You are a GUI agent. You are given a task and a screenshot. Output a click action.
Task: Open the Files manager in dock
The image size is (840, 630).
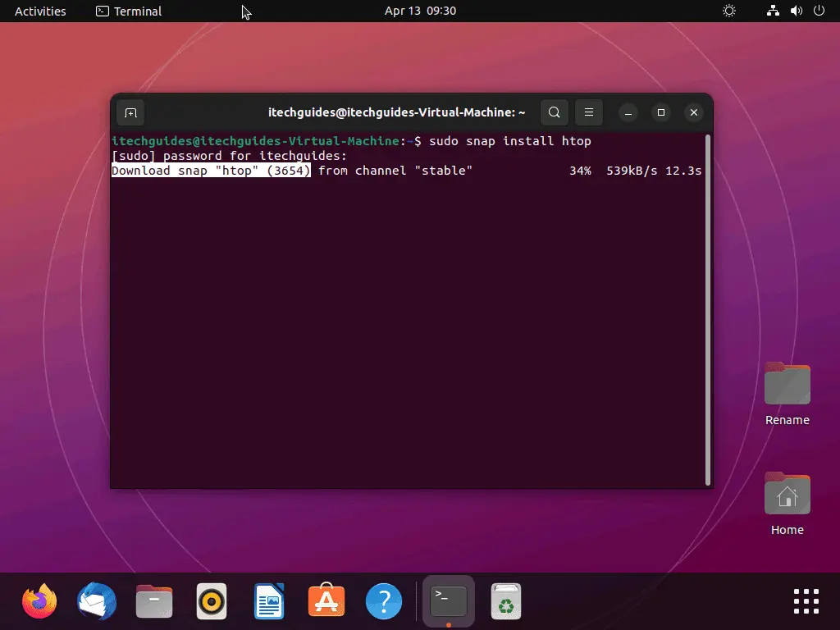coord(154,602)
